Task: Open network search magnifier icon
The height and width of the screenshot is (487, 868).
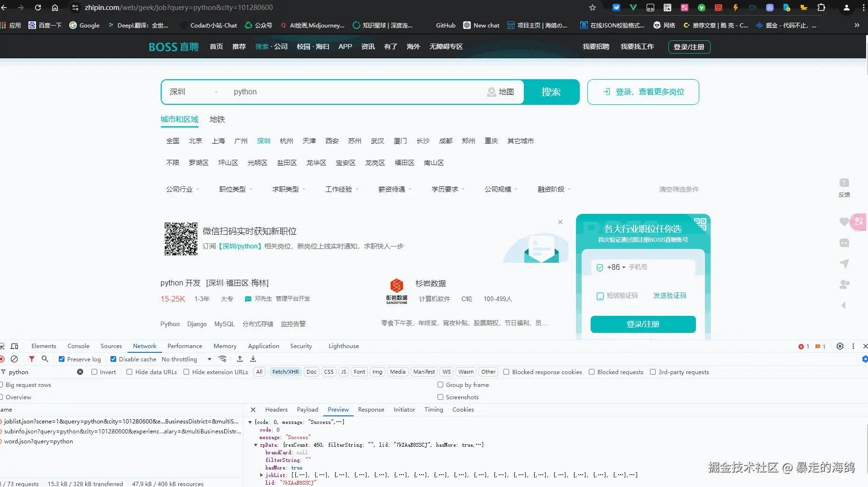Action: [x=45, y=359]
